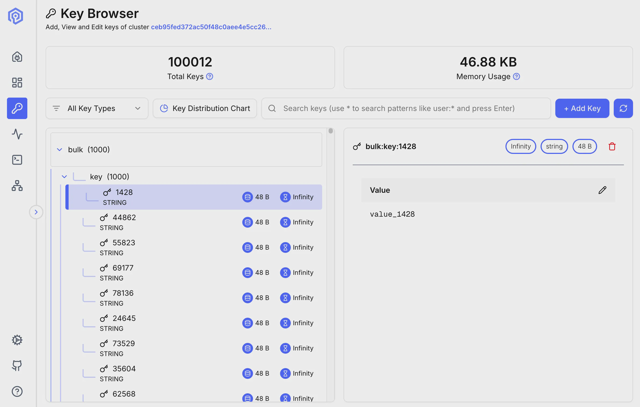This screenshot has height=407, width=640.
Task: Select key 73529 in tree
Action: (194, 348)
